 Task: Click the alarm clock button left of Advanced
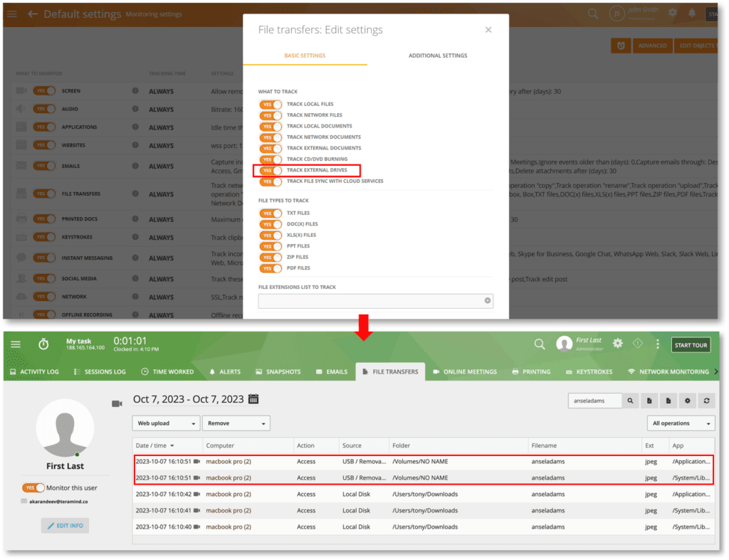pos(621,46)
